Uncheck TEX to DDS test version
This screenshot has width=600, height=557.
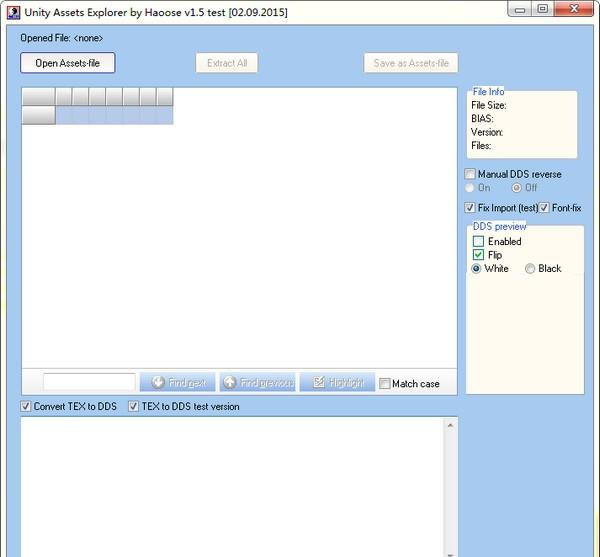(x=133, y=406)
